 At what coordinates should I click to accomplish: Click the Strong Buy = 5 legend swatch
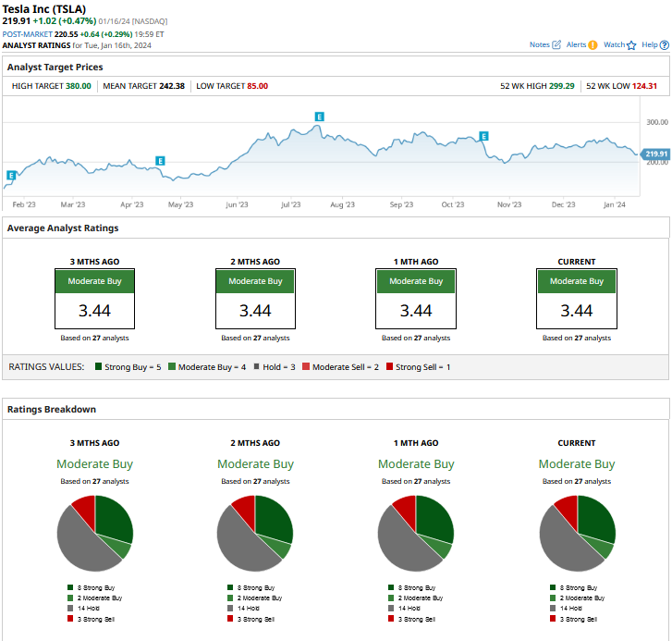tap(98, 366)
